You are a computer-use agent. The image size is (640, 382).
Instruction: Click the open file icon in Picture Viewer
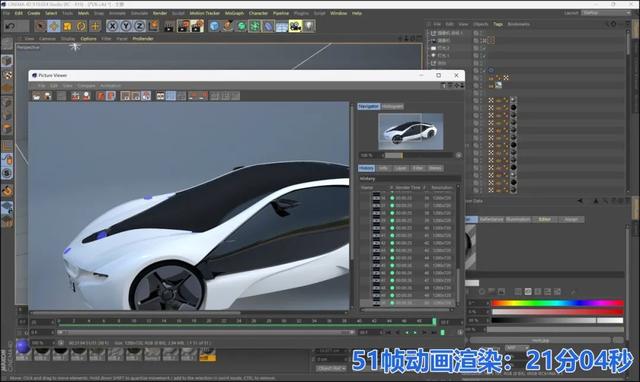coord(37,96)
